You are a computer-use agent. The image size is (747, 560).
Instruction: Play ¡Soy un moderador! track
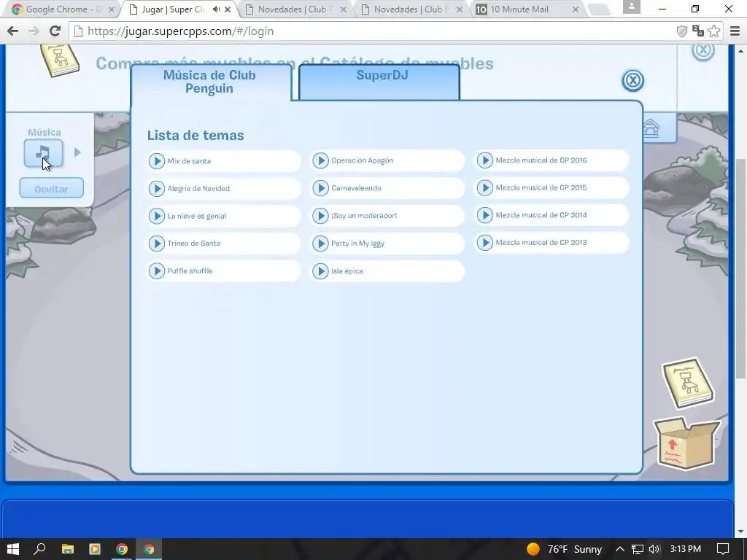(321, 216)
